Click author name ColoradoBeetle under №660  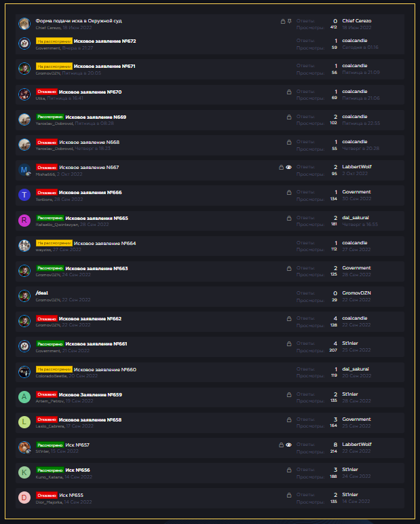pos(52,376)
